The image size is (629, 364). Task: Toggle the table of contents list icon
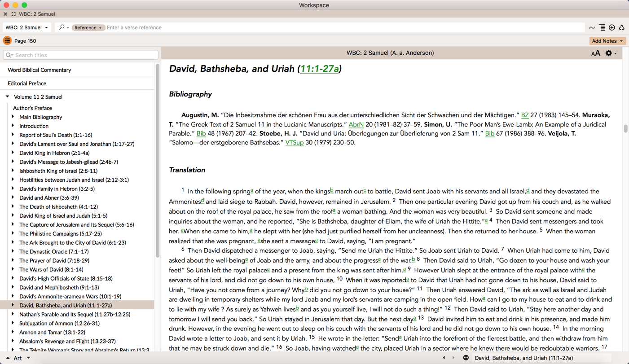click(x=7, y=41)
